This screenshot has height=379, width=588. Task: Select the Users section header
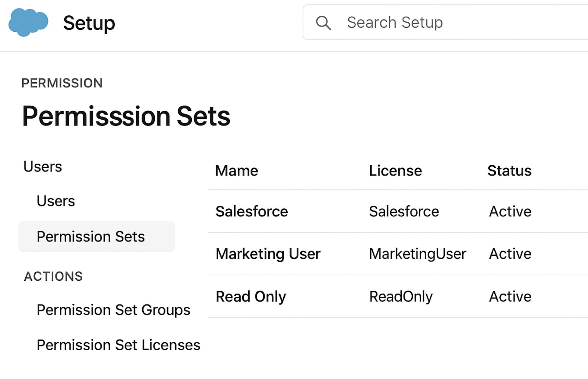43,166
